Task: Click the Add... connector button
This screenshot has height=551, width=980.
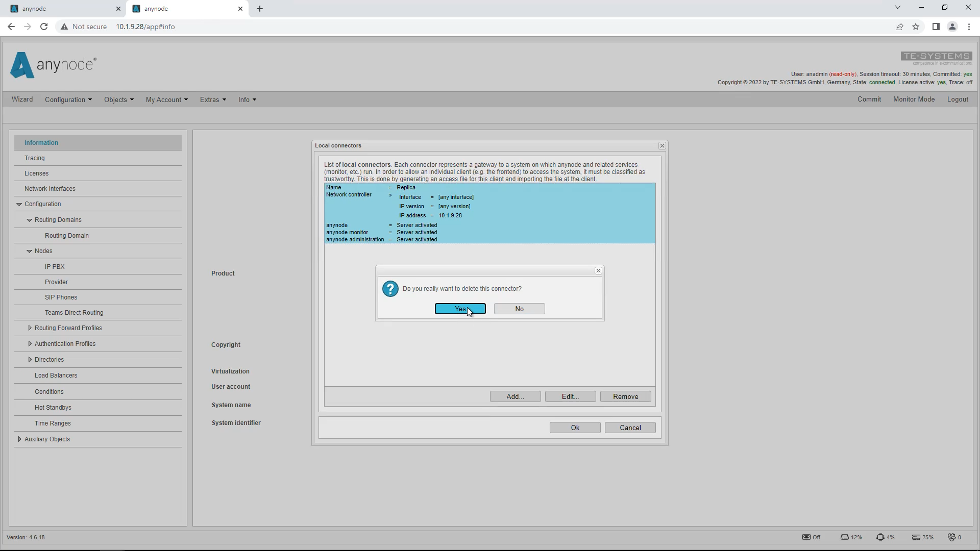Action: (x=515, y=396)
